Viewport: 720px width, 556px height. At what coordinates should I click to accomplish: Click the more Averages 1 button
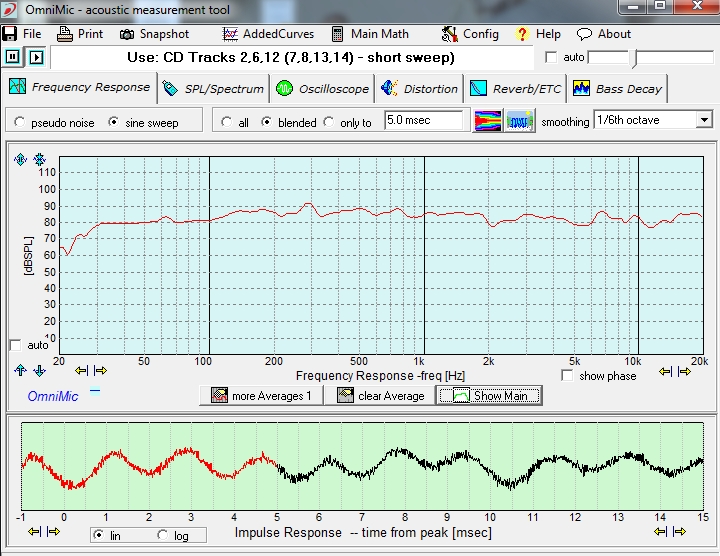click(261, 395)
